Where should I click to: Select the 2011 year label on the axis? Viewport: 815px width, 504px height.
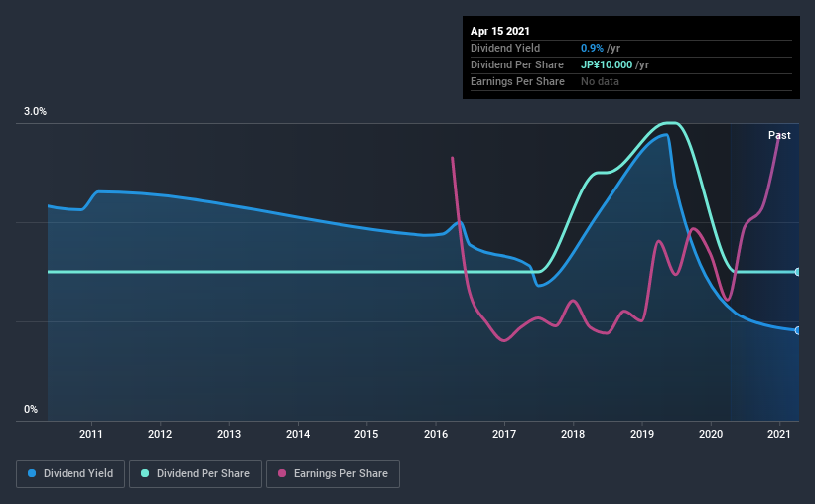click(x=91, y=434)
